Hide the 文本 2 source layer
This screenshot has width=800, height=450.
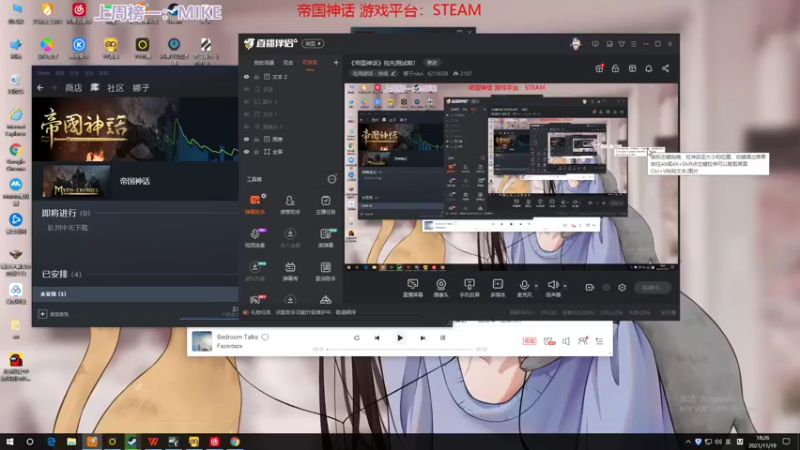tap(246, 77)
